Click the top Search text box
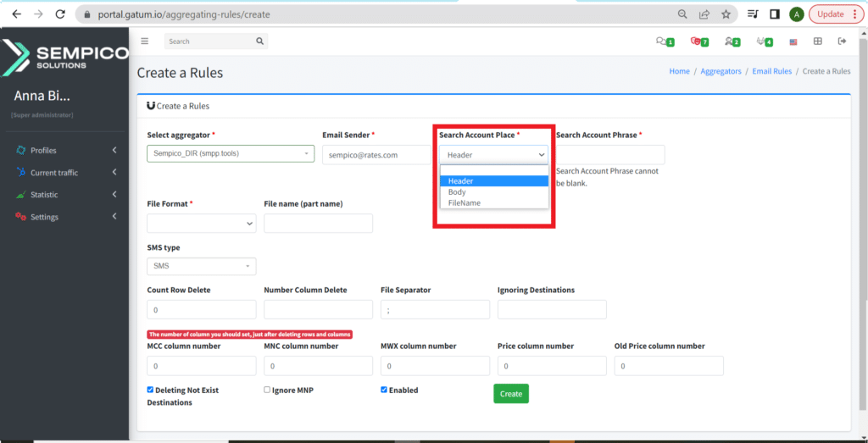This screenshot has width=868, height=443. (x=209, y=41)
